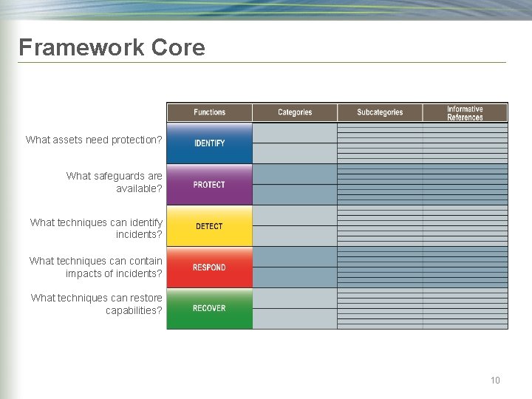Screen dimensions: 532x399
Task: Click text 'What safeguards are available?'
Action: pos(115,183)
